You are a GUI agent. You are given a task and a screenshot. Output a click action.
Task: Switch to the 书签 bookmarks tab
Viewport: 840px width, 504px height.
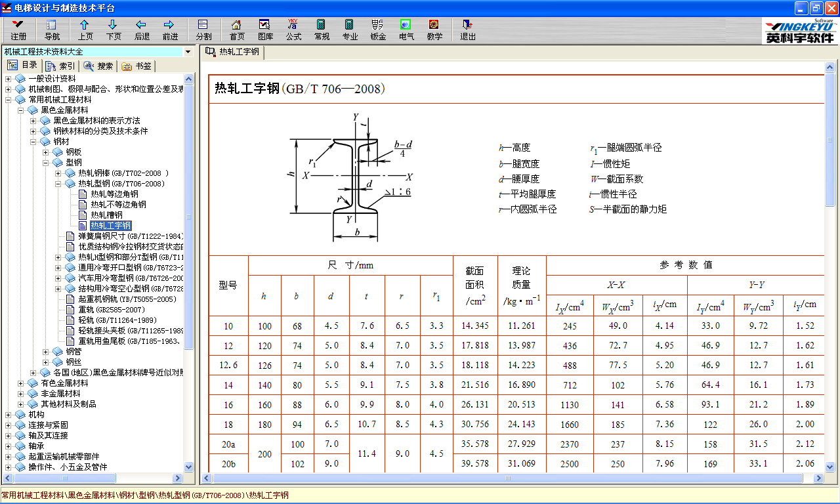[x=136, y=66]
